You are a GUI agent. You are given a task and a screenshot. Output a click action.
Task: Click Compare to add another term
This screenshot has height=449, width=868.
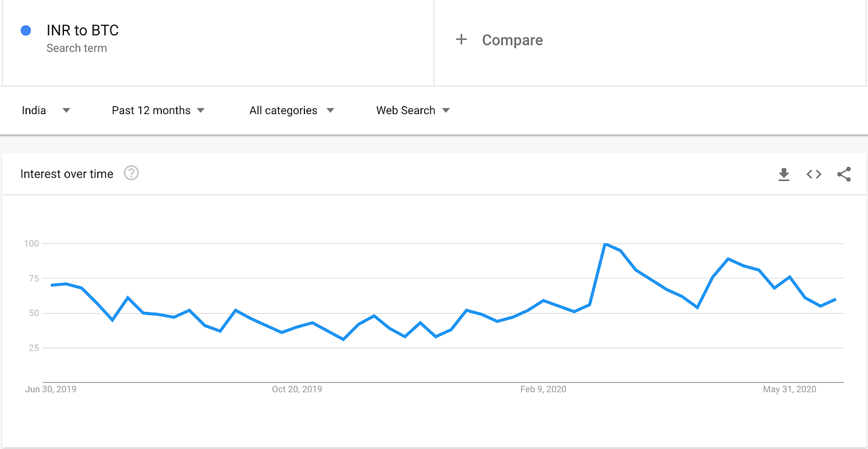pyautogui.click(x=512, y=39)
